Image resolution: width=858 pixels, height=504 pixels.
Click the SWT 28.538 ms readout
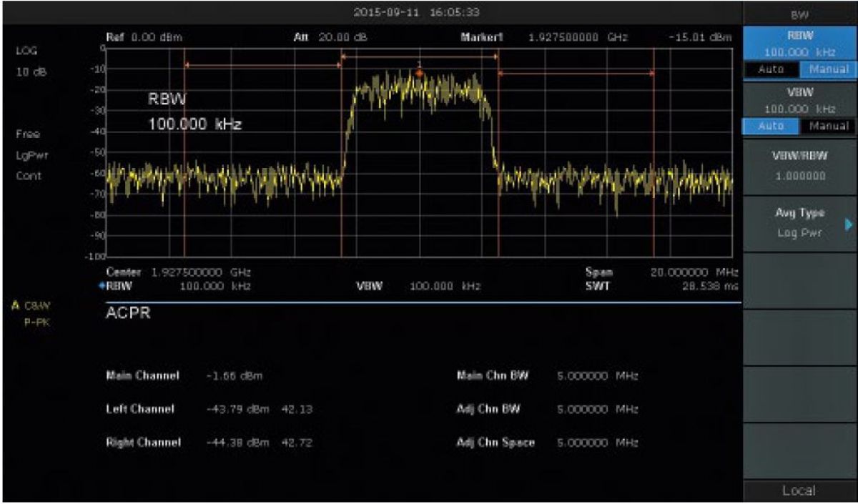pos(661,286)
